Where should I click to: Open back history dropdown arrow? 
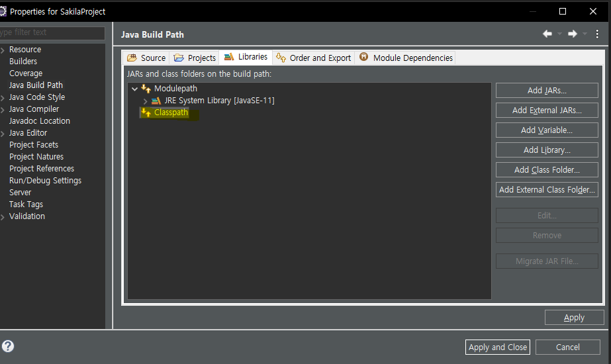pos(559,34)
